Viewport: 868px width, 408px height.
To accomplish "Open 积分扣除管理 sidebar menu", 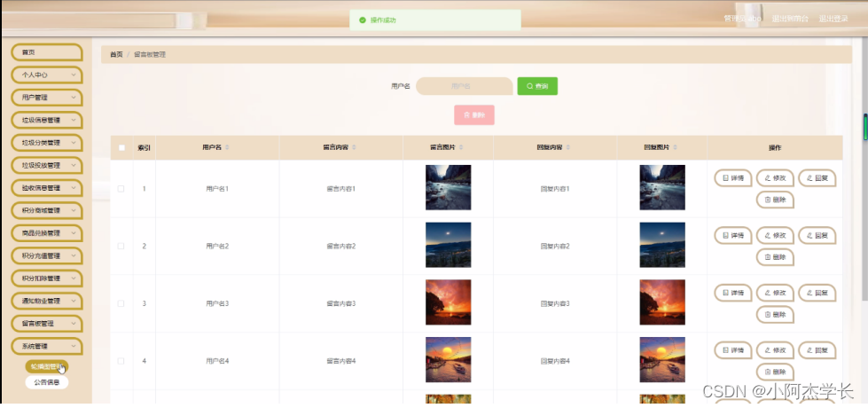I will point(47,279).
